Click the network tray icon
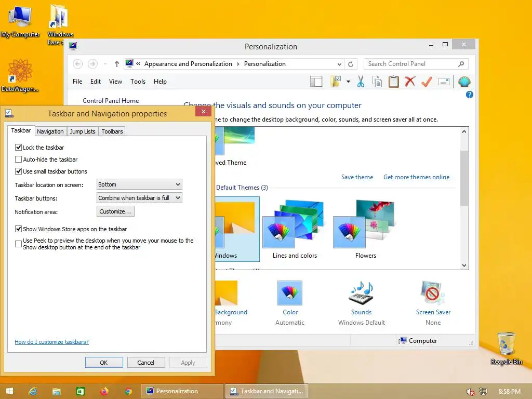This screenshot has height=399, width=532. click(483, 392)
